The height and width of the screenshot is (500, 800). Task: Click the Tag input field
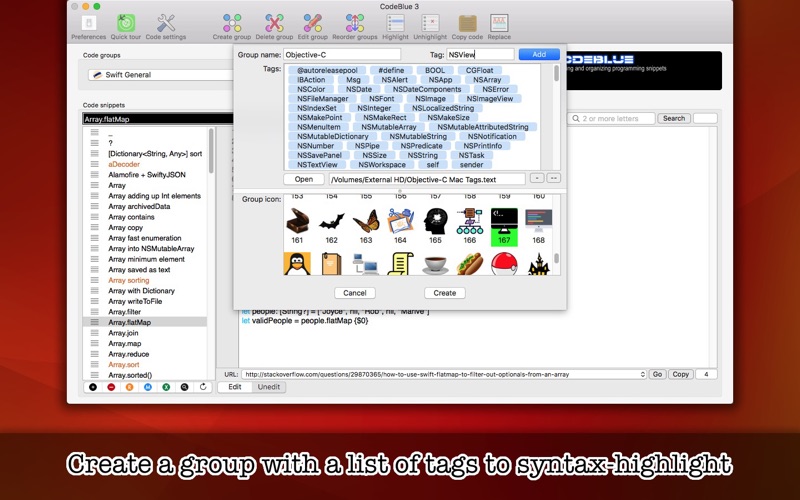(x=480, y=55)
